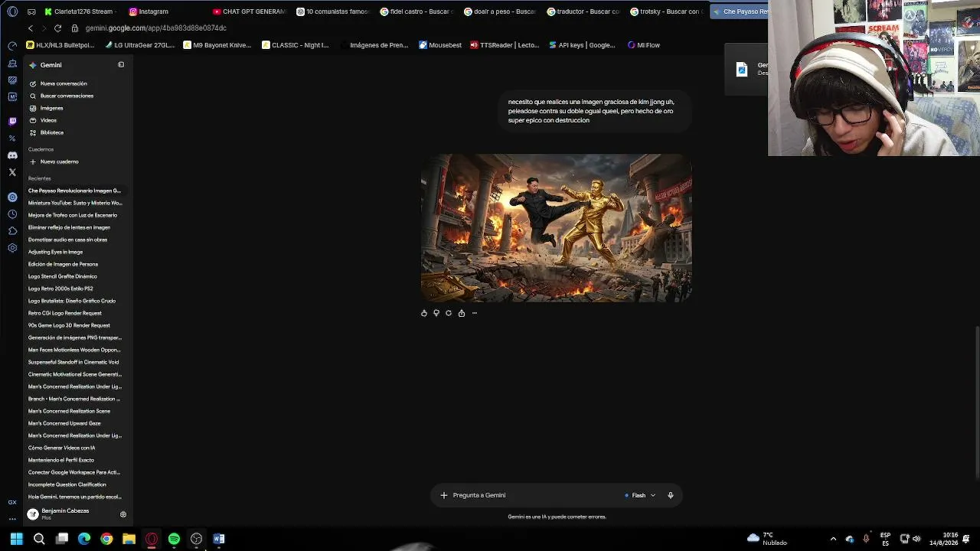Open 'CLASSIC - Night I...' bookmark

click(295, 45)
